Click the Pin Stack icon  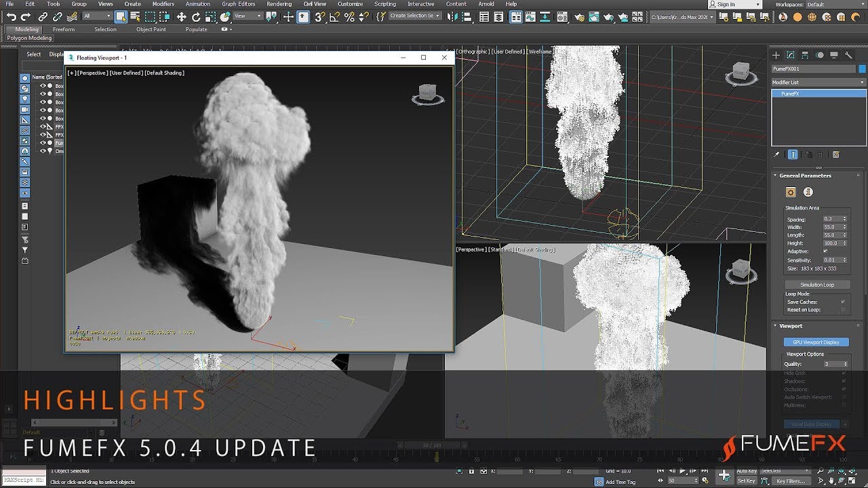click(x=777, y=155)
